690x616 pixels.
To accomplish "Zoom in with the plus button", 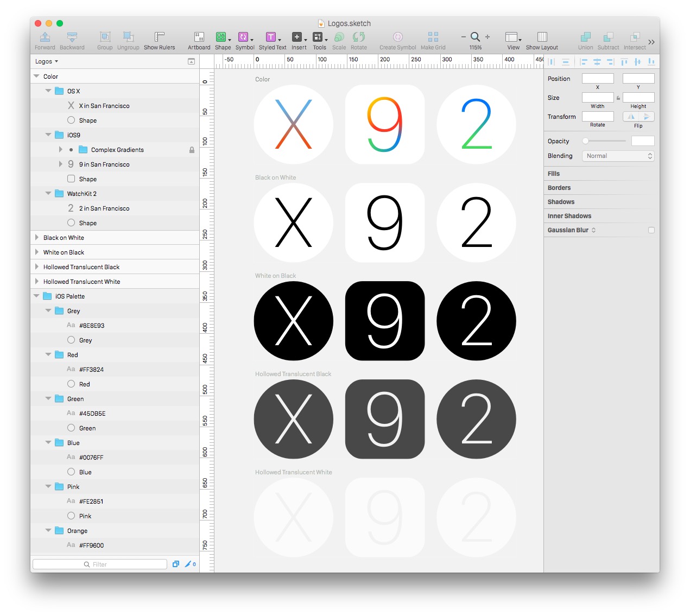I will pos(488,37).
